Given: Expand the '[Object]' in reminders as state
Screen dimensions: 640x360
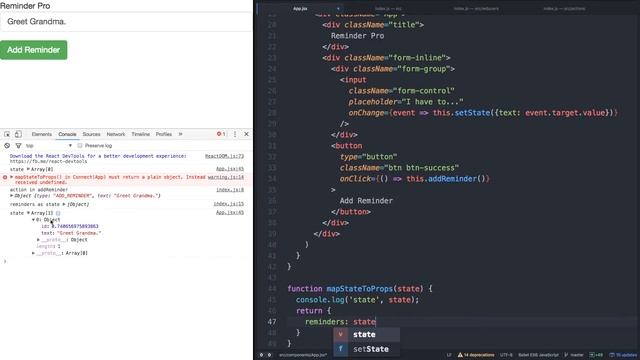Looking at the screenshot, I should point(64,204).
